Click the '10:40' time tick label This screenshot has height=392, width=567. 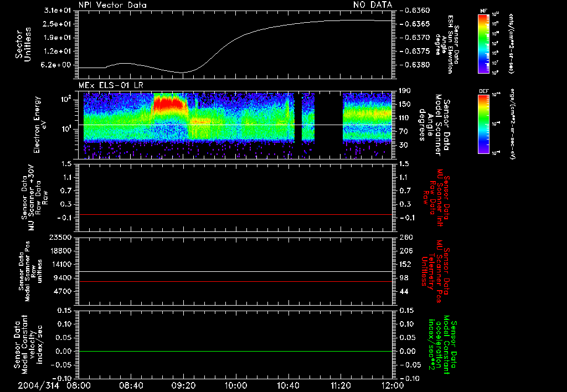point(288,386)
